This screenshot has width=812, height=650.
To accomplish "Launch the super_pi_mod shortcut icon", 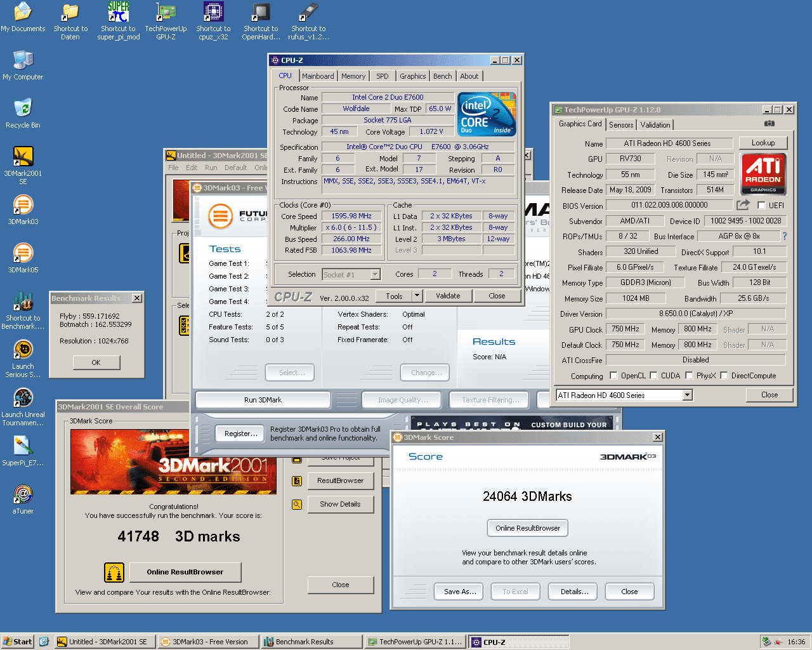I will coord(118,21).
